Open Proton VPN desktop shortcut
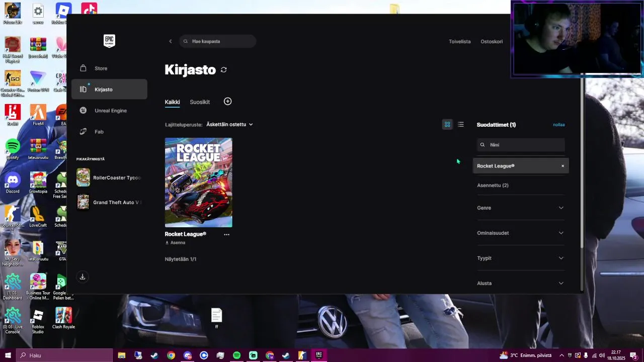The image size is (644, 362). 38,81
